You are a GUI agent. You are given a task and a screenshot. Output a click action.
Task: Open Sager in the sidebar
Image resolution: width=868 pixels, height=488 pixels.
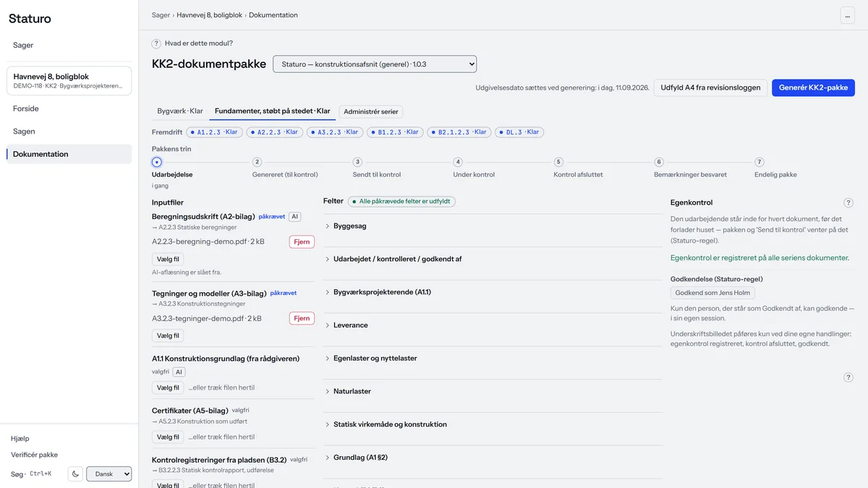[69, 45]
